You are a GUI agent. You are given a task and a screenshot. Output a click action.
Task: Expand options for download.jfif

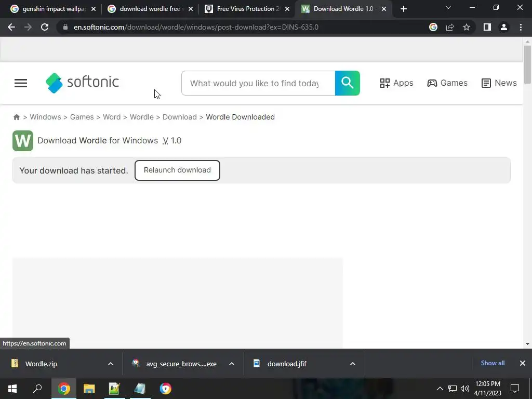(353, 364)
